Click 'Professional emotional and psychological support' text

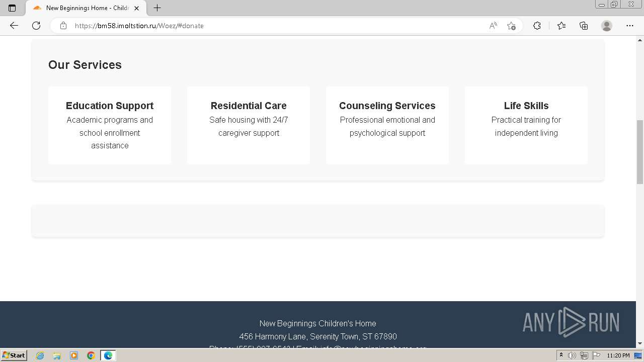tap(387, 126)
